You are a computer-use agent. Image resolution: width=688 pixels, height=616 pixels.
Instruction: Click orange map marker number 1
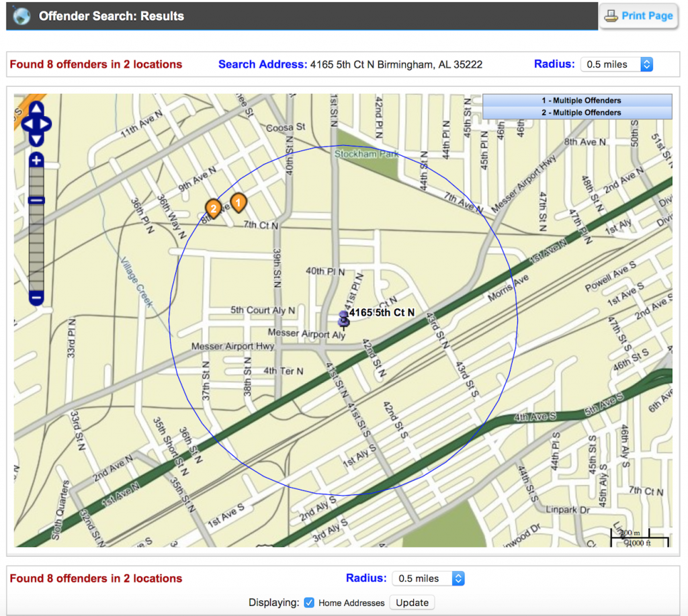238,201
